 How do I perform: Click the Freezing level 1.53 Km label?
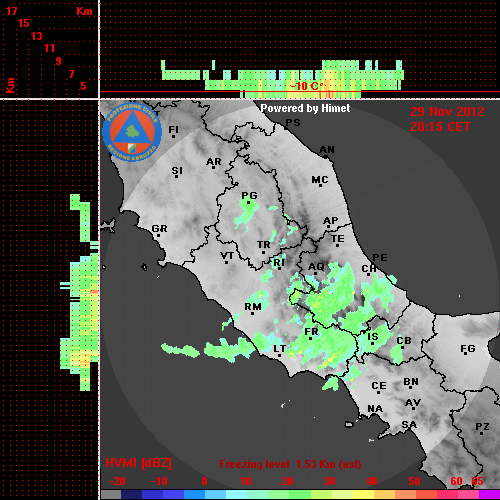(x=290, y=464)
